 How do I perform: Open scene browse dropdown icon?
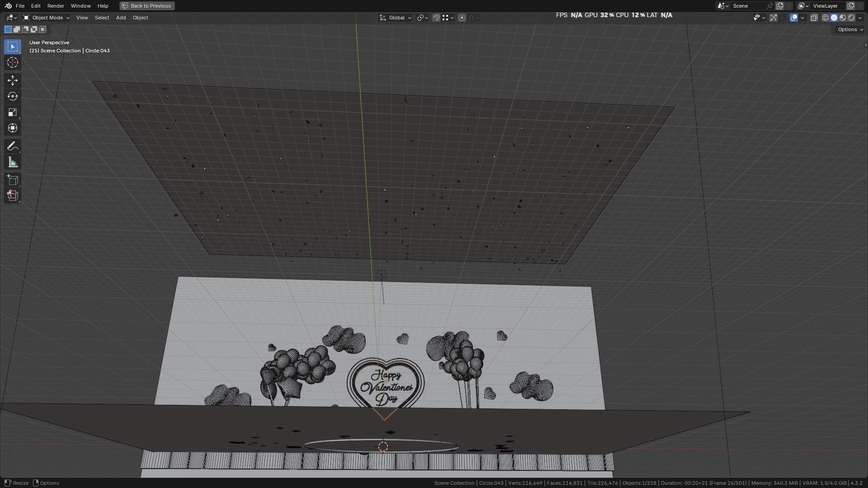(x=722, y=6)
